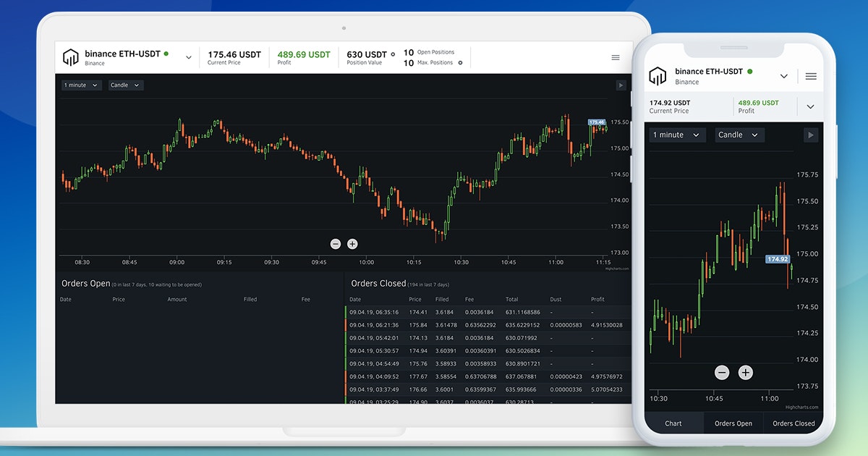Open hamburger menu on phone header
Image resolution: width=868 pixels, height=456 pixels.
pos(811,76)
